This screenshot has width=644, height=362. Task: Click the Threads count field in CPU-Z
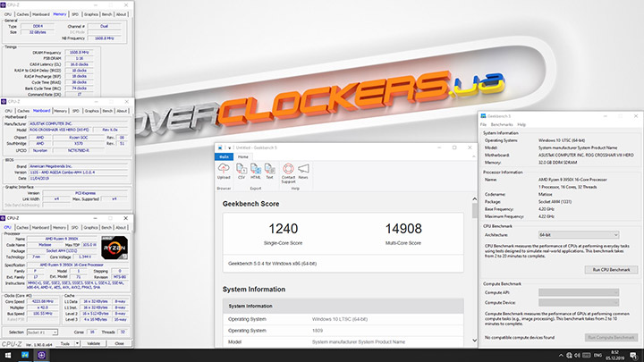pos(122,332)
